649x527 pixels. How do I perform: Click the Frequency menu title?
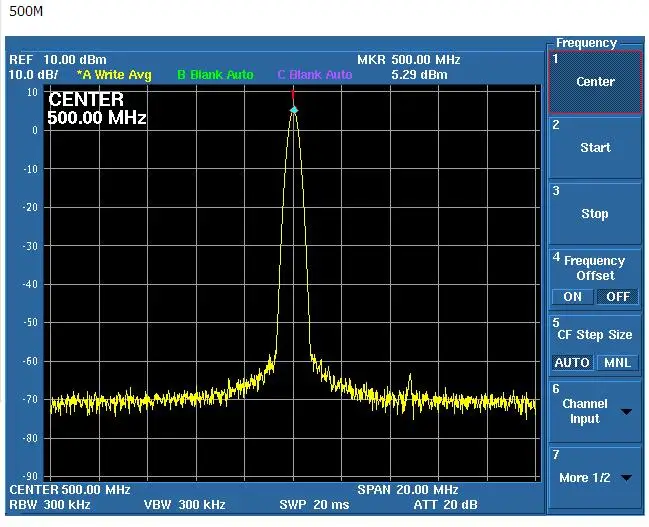[586, 43]
